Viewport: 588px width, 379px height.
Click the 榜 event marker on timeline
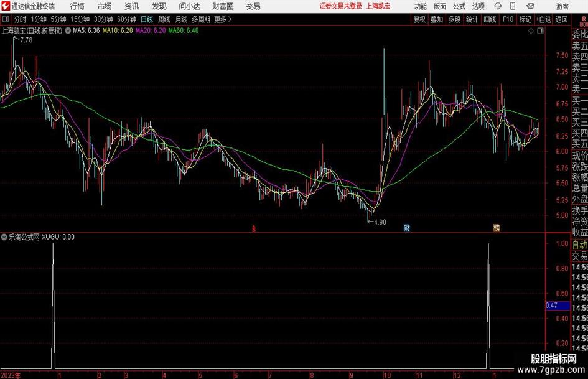point(497,228)
